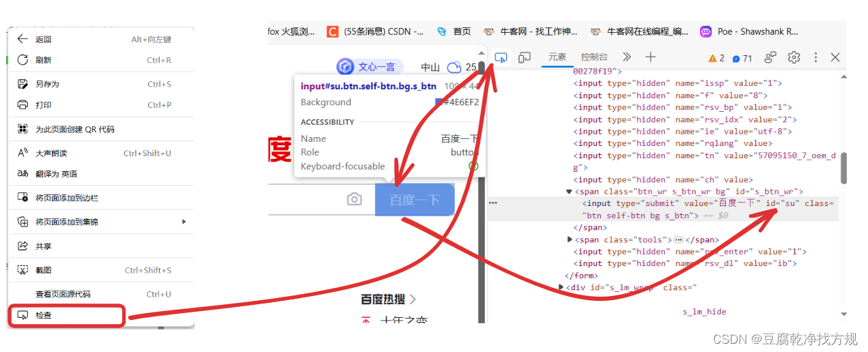This screenshot has width=868, height=352.
Task: Choose 大声朗读 in the context menu
Action: pos(101,153)
